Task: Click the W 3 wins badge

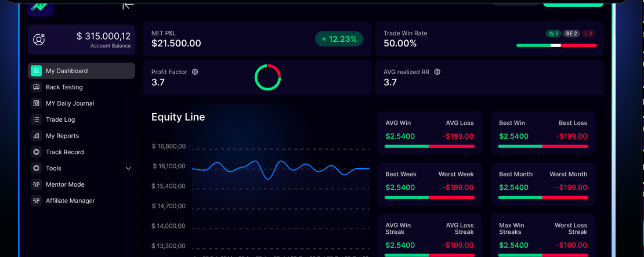Action: pyautogui.click(x=553, y=34)
